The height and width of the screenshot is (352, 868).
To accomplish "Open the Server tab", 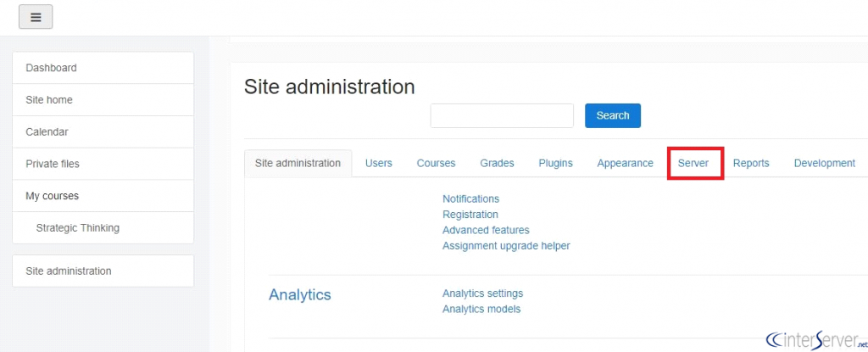I will [x=693, y=164].
